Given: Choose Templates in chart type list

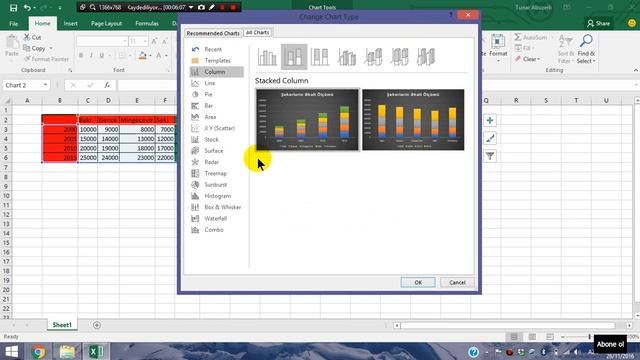Looking at the screenshot, I should coord(217,60).
